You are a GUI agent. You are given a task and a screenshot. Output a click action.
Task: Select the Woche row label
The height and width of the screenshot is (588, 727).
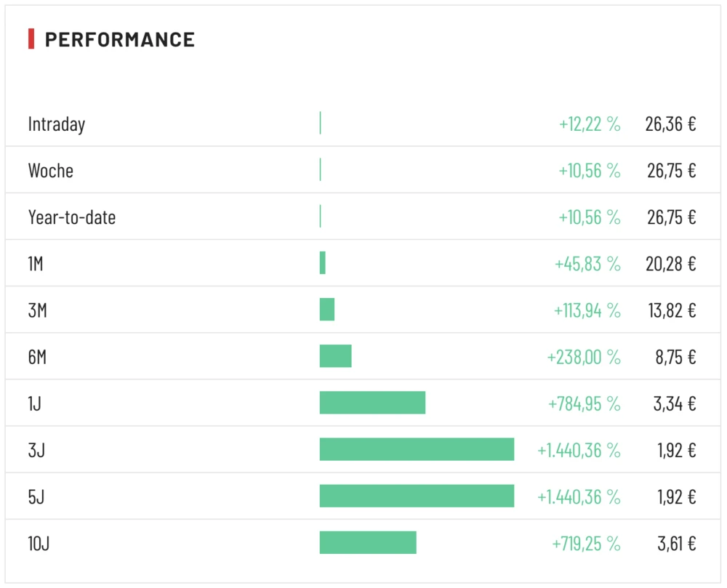(x=51, y=171)
